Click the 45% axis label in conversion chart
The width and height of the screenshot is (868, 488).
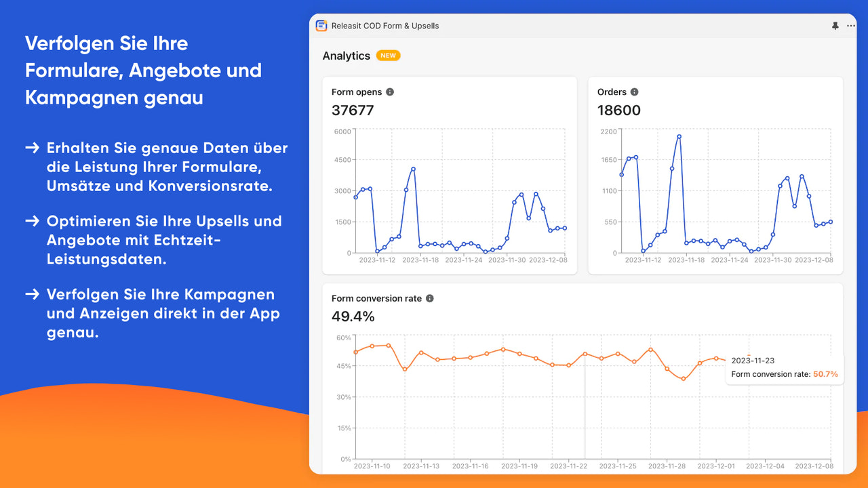coord(344,366)
